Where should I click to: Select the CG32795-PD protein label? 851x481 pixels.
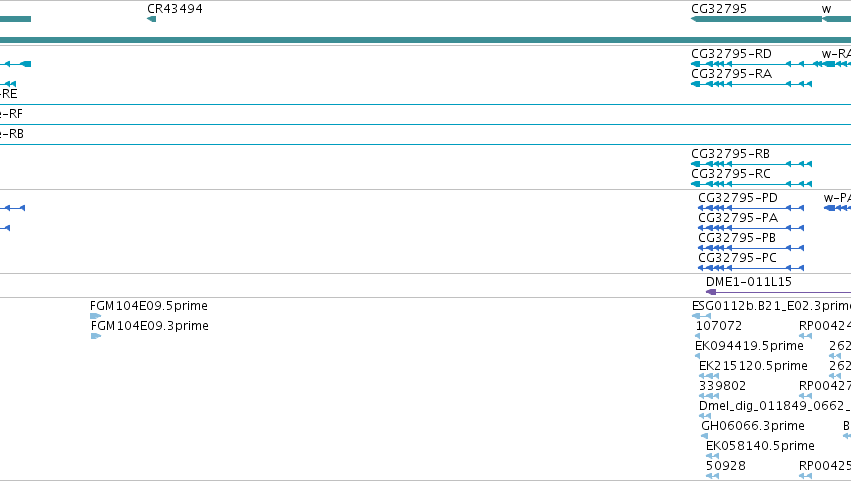coord(738,198)
